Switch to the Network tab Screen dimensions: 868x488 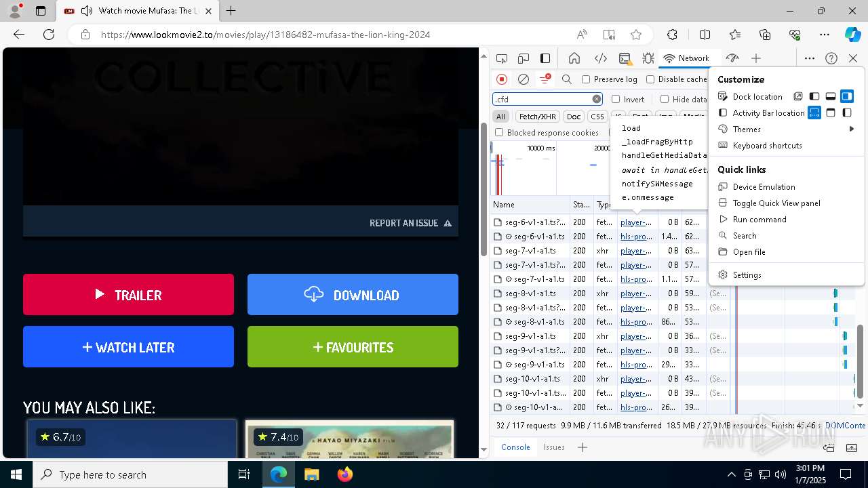coord(686,58)
